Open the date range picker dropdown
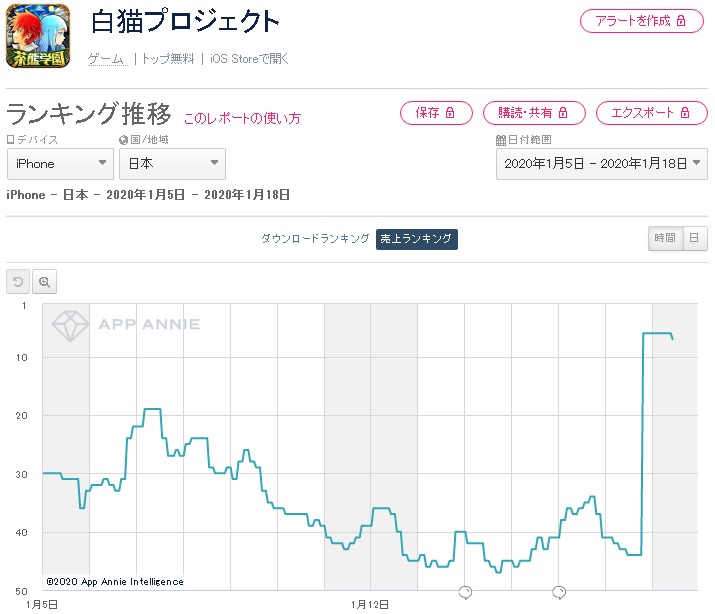The height and width of the screenshot is (614, 715). click(x=601, y=163)
